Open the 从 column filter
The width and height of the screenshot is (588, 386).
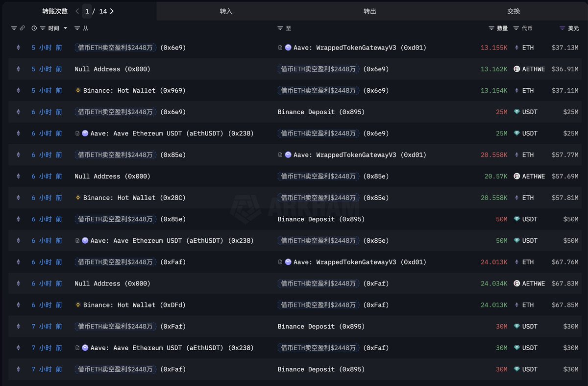[x=77, y=28]
